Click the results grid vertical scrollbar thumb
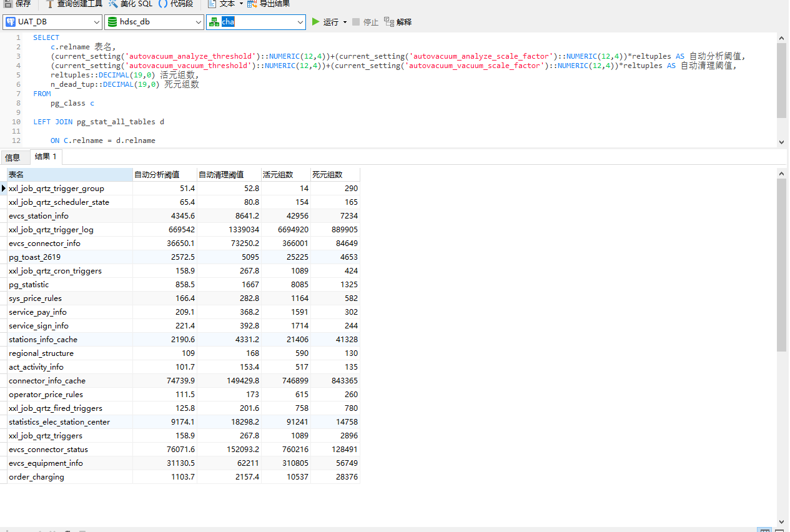This screenshot has height=532, width=790. pyautogui.click(x=781, y=265)
